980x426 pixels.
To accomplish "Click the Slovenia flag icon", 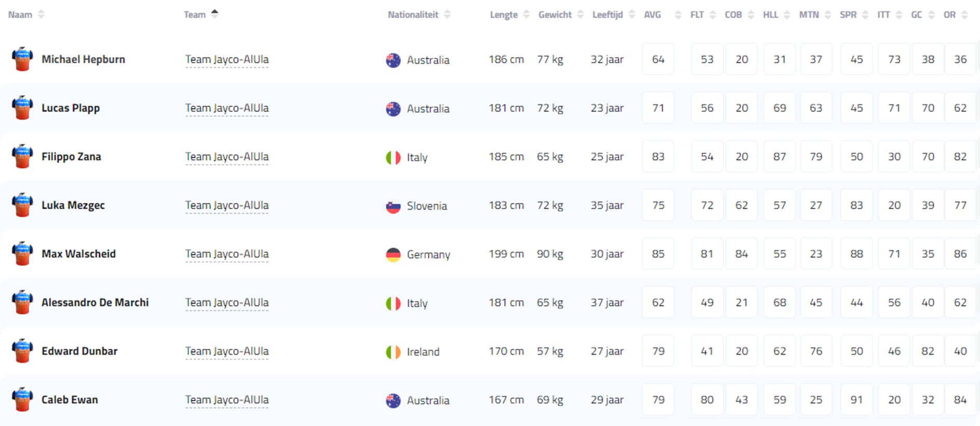I will click(x=393, y=206).
